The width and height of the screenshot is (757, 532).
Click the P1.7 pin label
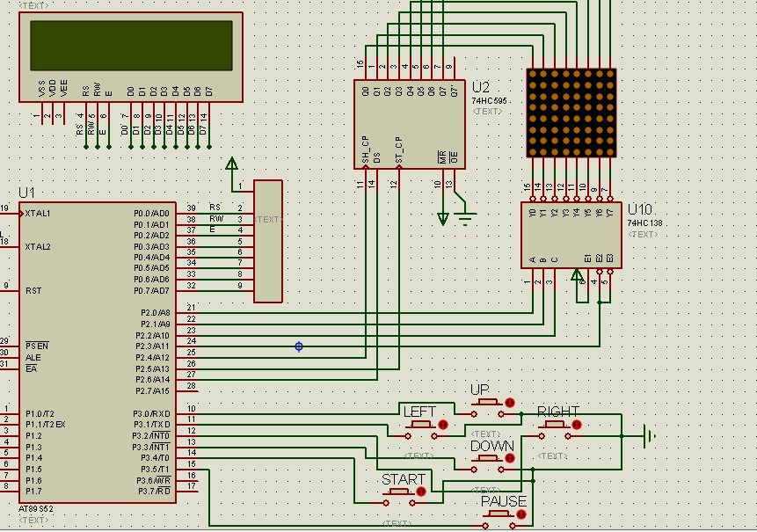click(33, 492)
